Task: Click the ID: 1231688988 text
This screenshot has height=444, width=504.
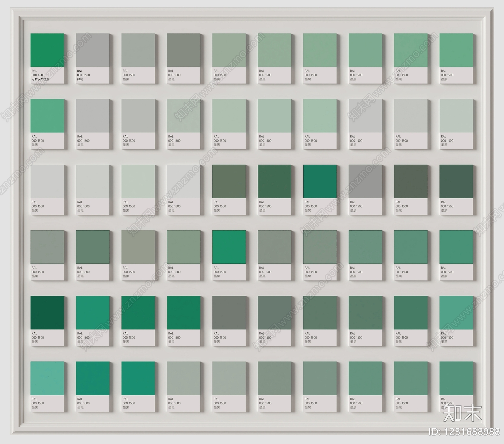Action: (x=464, y=431)
